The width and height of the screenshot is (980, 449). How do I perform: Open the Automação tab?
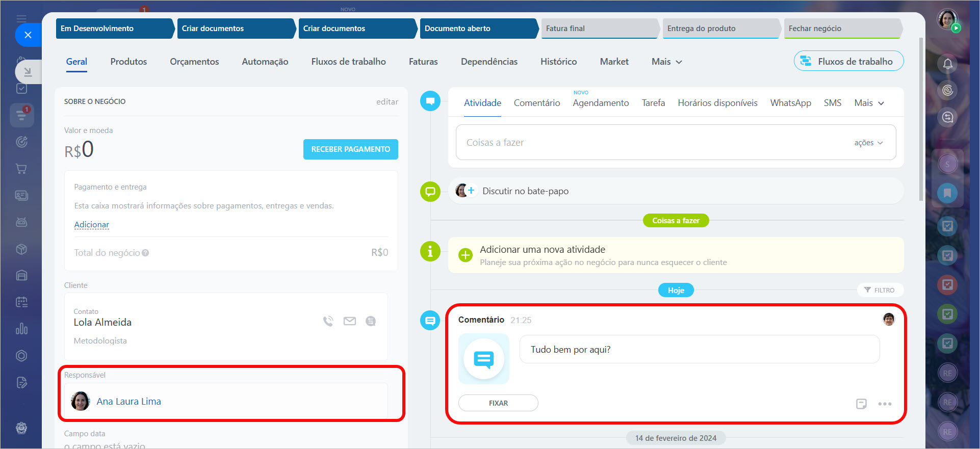265,62
